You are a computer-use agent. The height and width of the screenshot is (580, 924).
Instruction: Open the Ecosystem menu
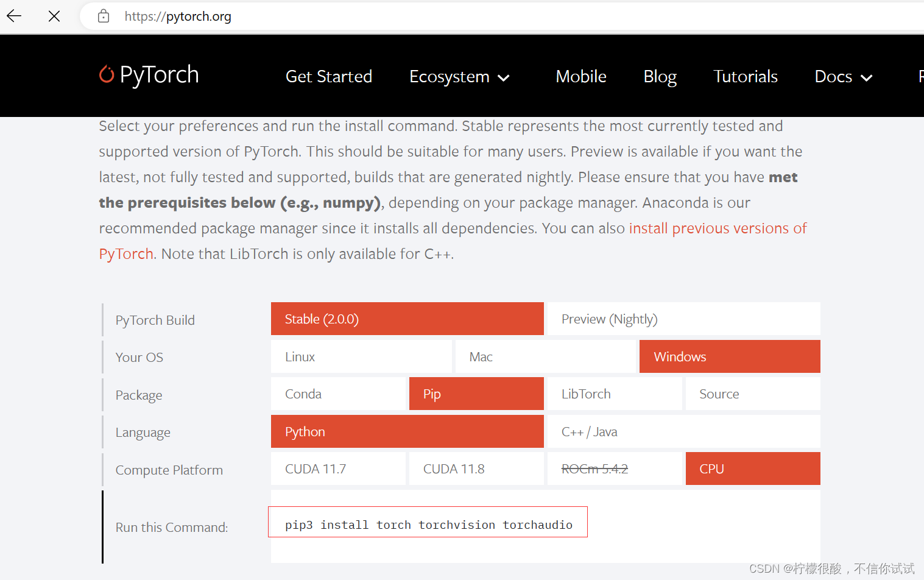click(x=459, y=77)
